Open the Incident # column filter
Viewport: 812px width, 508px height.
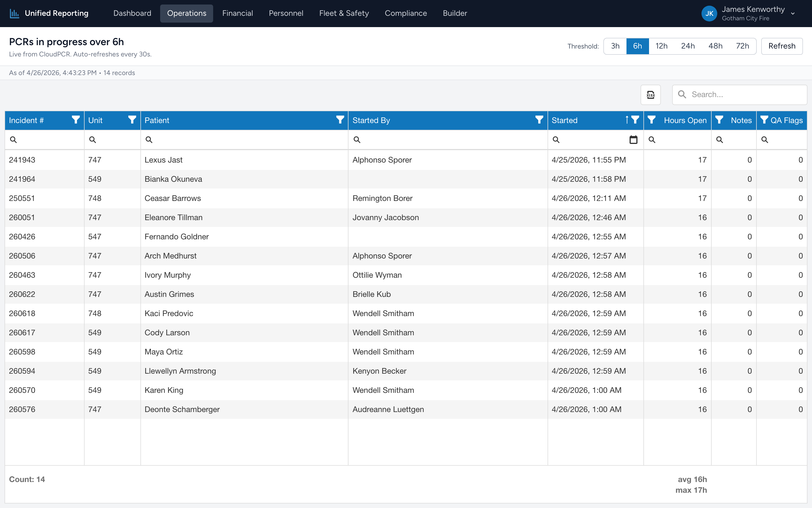tap(76, 120)
